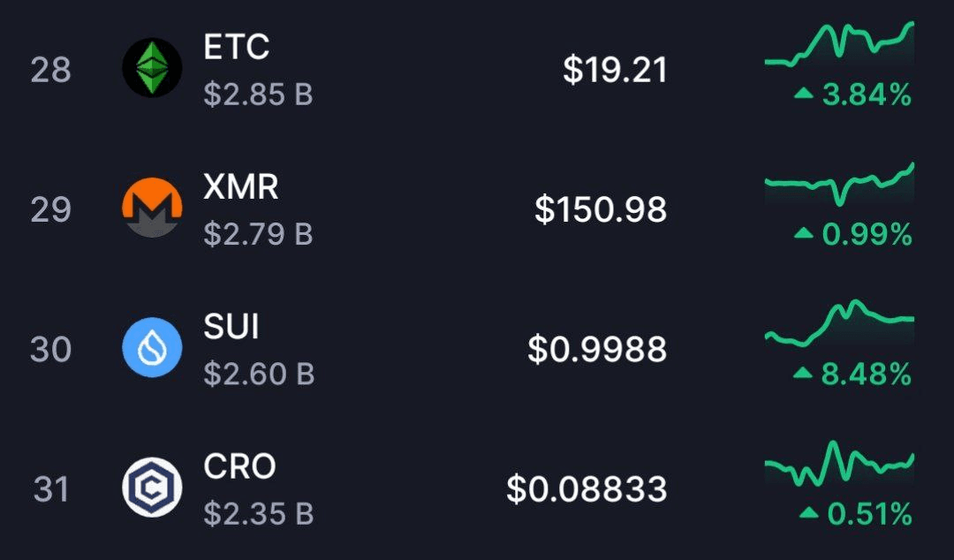Open the Cronos CRO hexagon logo
The image size is (954, 560).
pyautogui.click(x=152, y=488)
